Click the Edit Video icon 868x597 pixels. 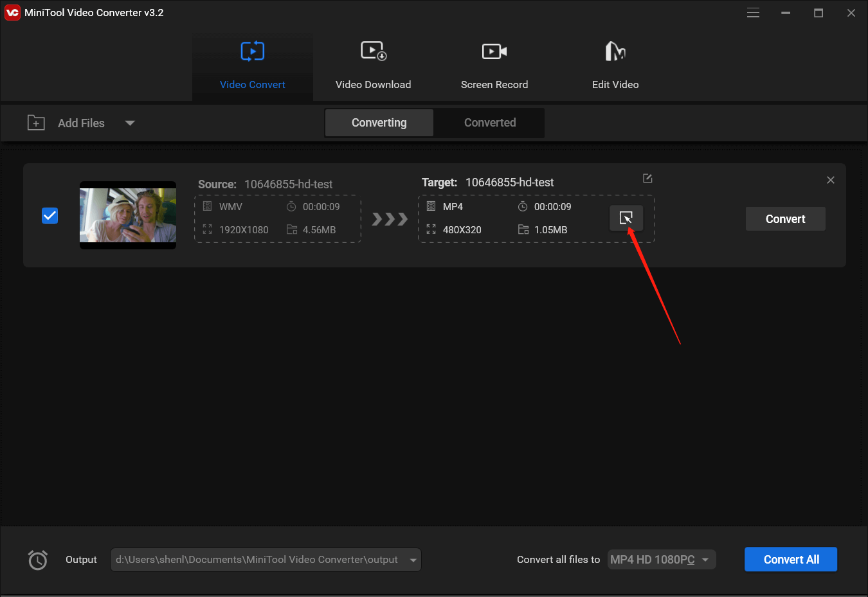(x=615, y=51)
